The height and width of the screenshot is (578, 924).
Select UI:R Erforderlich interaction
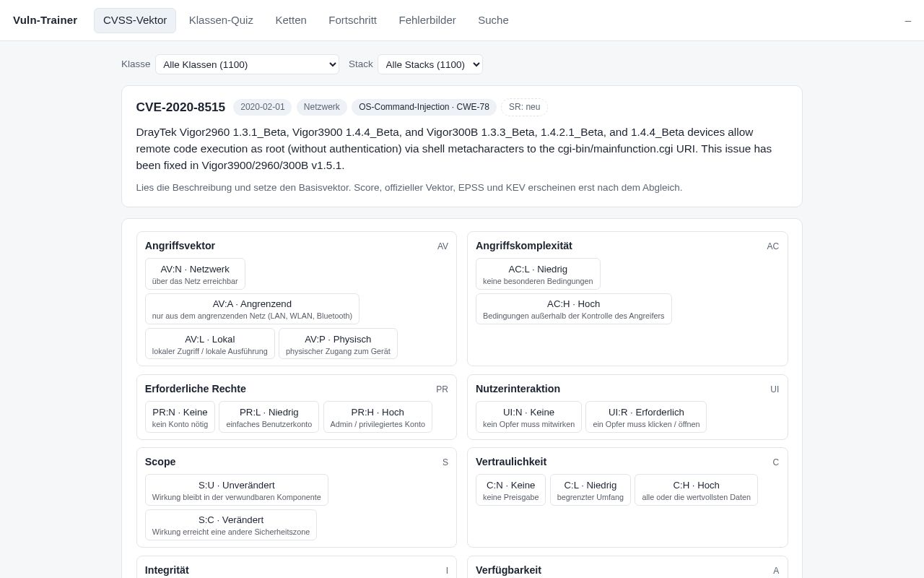point(646,417)
